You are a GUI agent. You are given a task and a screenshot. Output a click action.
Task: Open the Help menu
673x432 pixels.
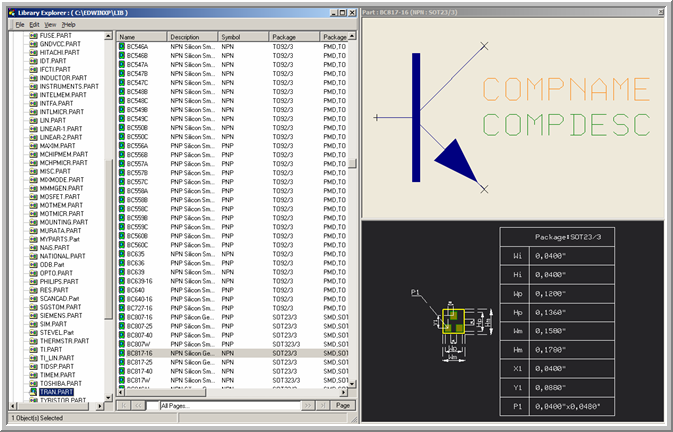68,25
